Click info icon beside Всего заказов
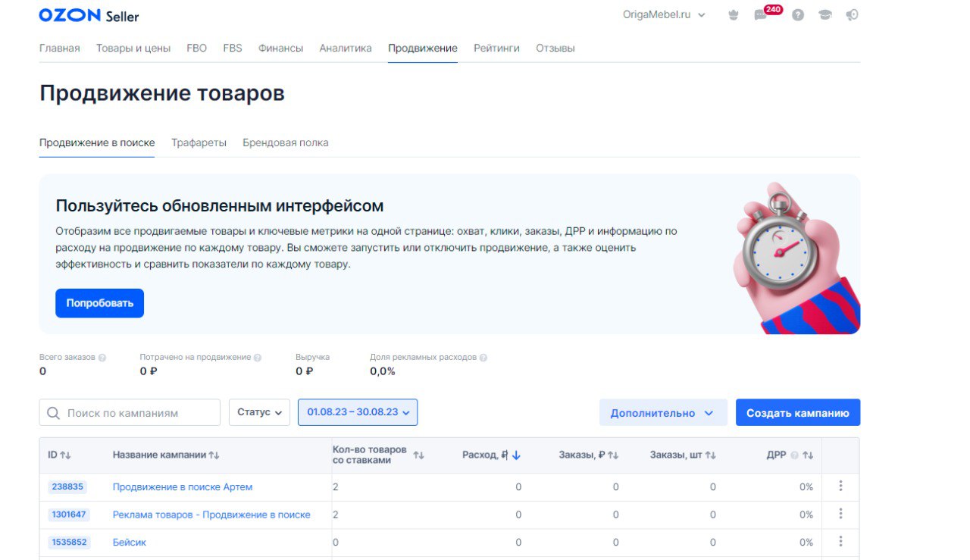The image size is (970, 560). [x=102, y=357]
